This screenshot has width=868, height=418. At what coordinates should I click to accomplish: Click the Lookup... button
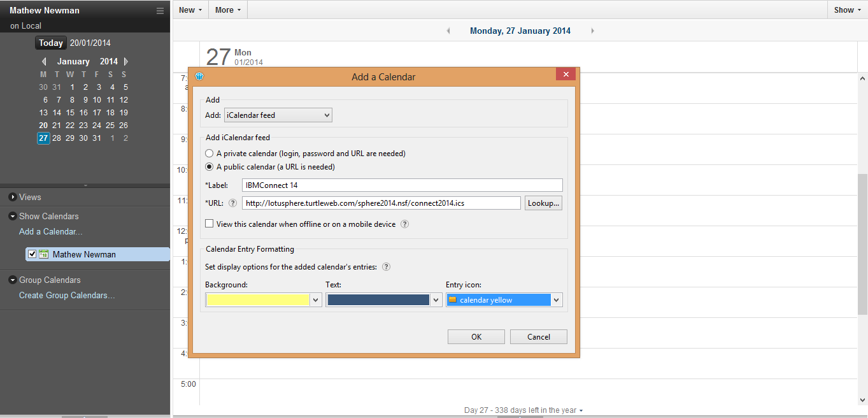point(543,203)
